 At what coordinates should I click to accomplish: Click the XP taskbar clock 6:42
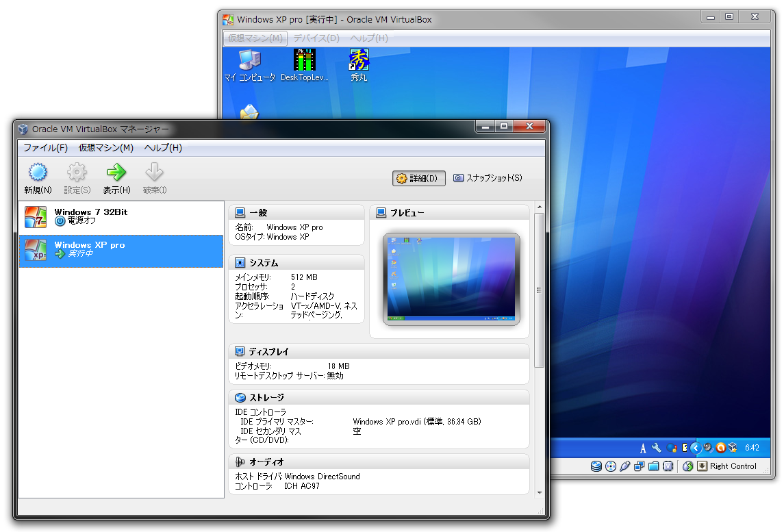point(752,448)
